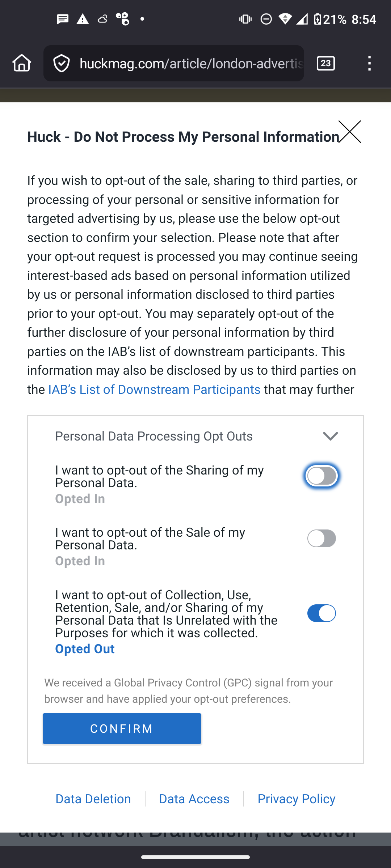Tap the message notification icon in status bar

(x=63, y=19)
